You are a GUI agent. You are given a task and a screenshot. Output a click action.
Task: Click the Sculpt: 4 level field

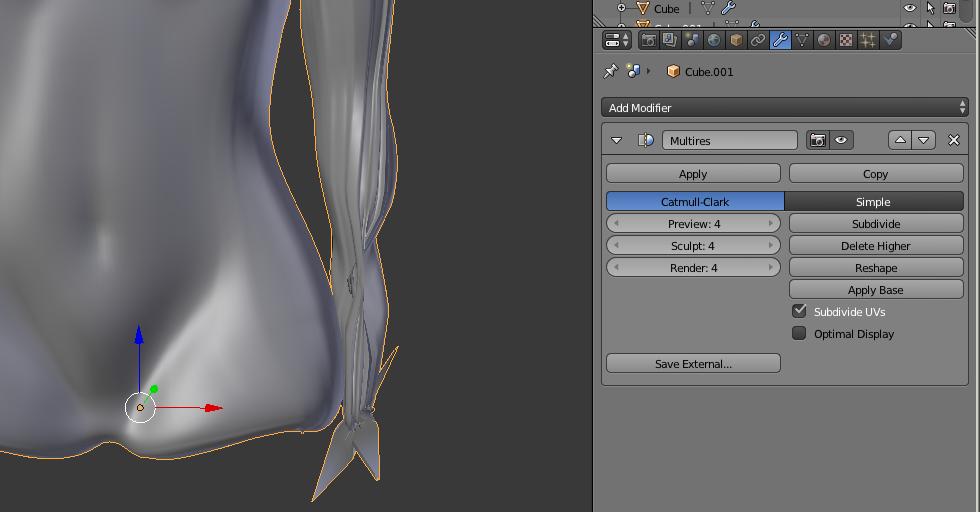coord(693,246)
